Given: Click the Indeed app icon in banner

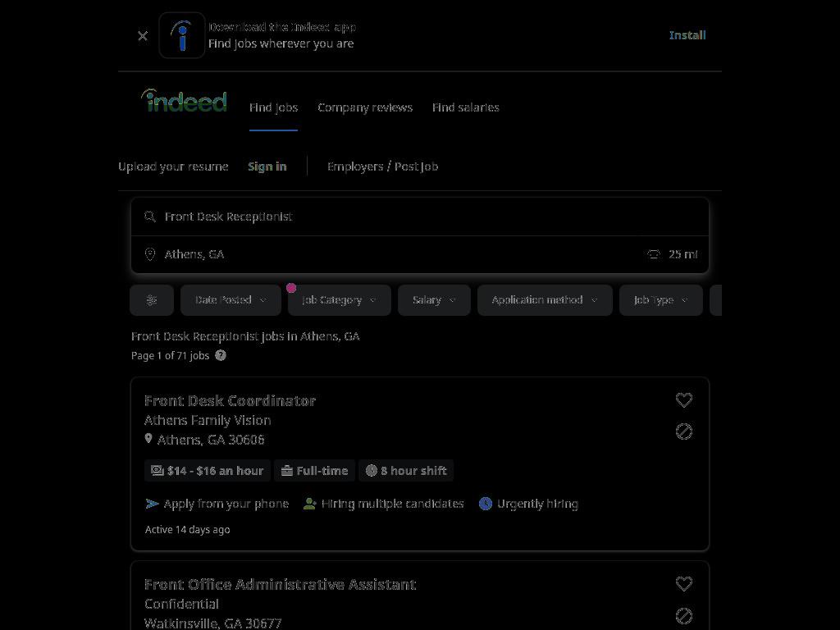Looking at the screenshot, I should click(182, 35).
